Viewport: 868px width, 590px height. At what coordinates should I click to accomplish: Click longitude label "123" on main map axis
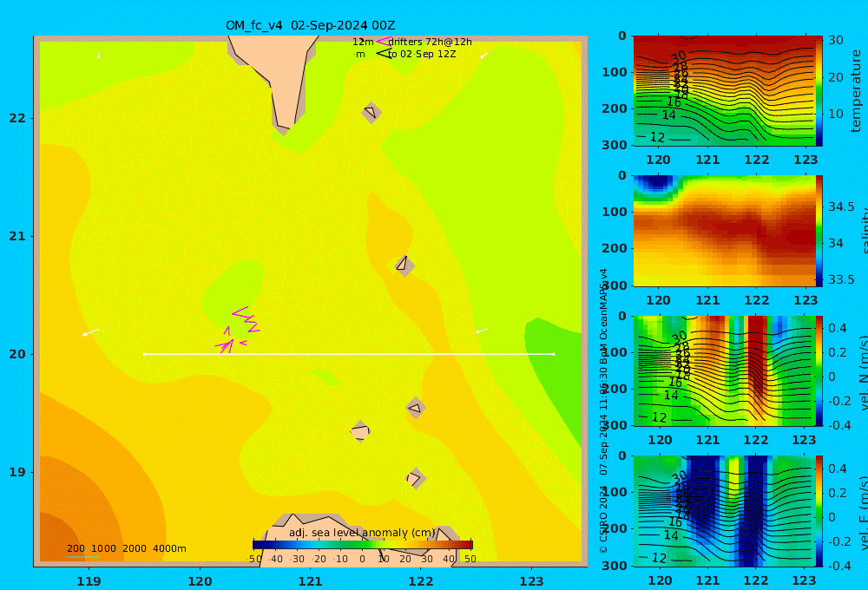point(532,581)
